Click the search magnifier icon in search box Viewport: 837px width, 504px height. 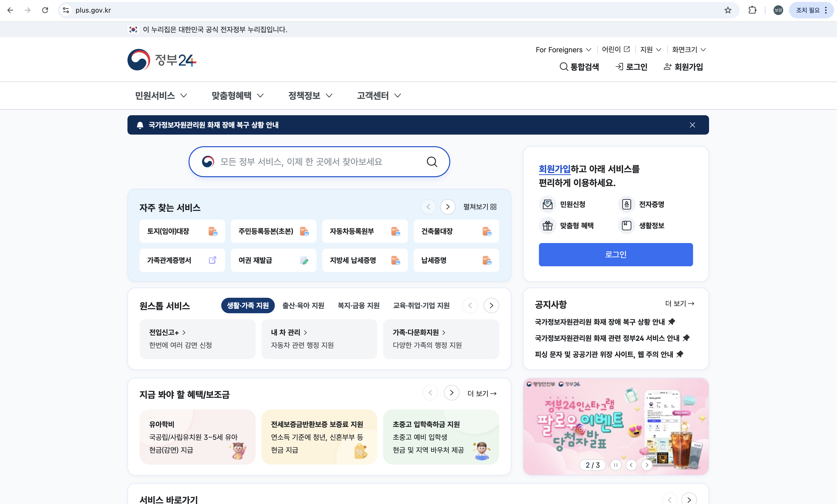432,162
